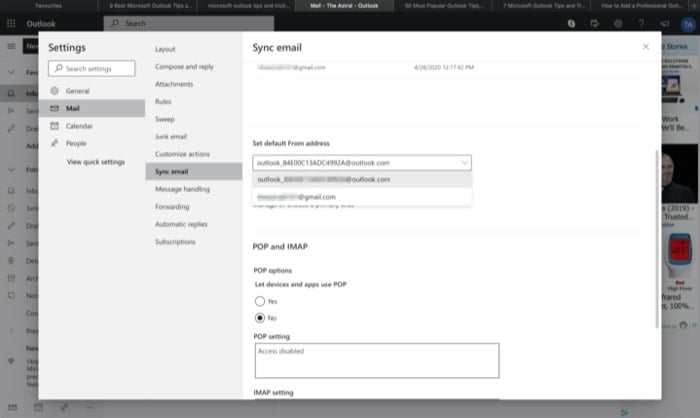This screenshot has height=418, width=700.
Task: Select Yes for POP access
Action: coord(260,301)
